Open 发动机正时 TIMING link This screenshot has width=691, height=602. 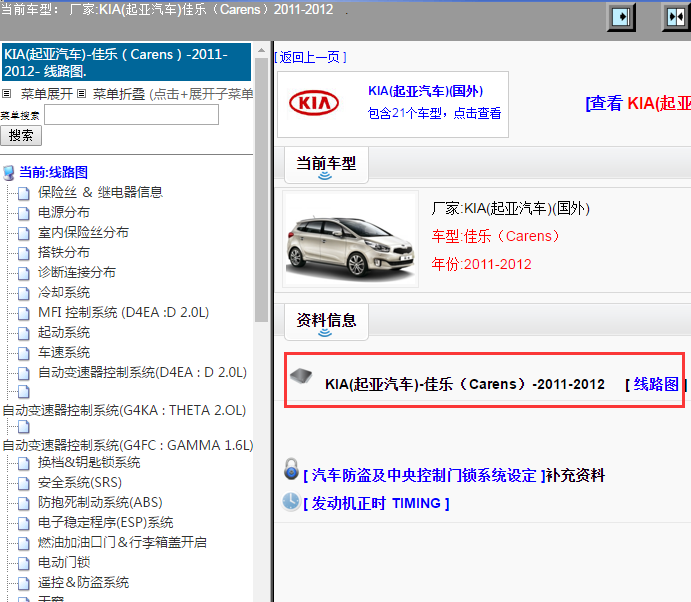376,503
